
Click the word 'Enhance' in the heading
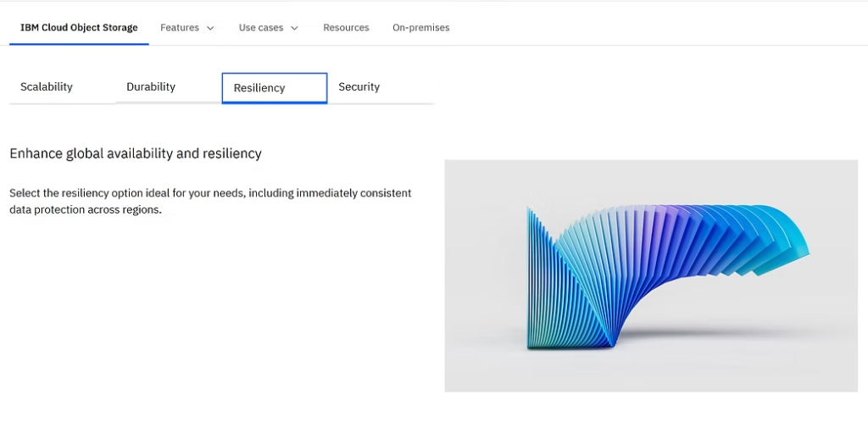[x=36, y=153]
